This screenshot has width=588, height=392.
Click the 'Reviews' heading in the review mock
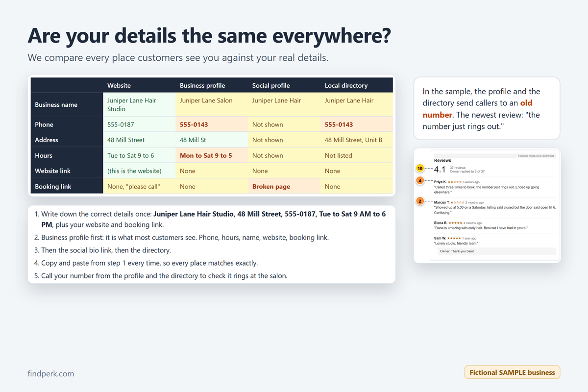point(442,160)
